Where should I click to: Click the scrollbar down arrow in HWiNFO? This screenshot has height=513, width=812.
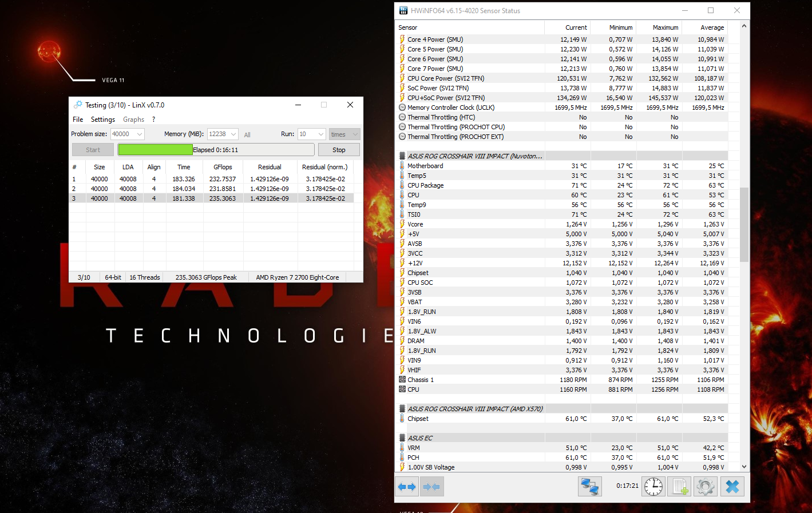coord(744,467)
